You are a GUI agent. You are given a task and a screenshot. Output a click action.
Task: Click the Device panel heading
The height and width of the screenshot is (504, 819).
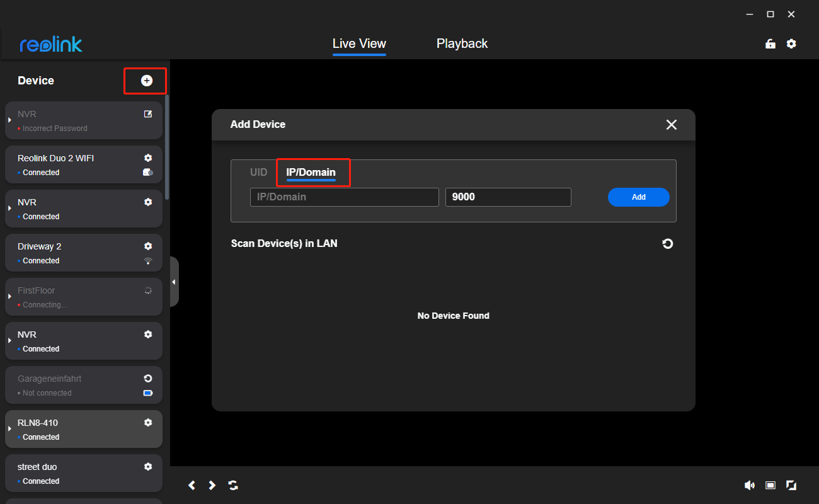[36, 81]
